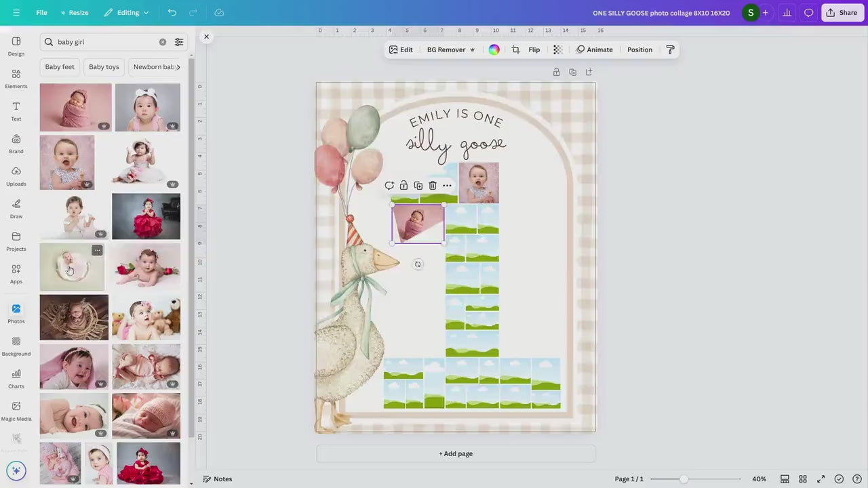Select the Draw tool in sidebar
This screenshot has width=868, height=488.
coord(16,208)
